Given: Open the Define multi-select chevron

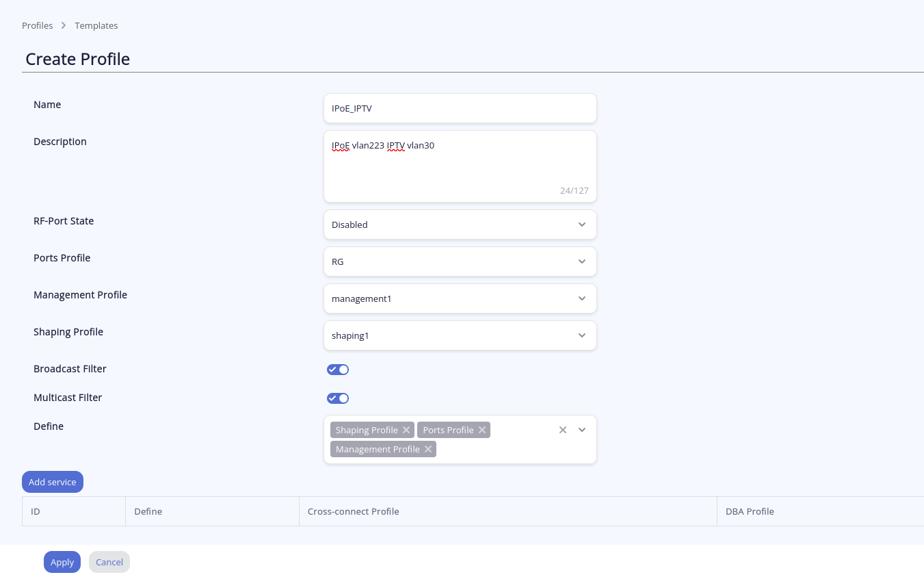Looking at the screenshot, I should [582, 430].
